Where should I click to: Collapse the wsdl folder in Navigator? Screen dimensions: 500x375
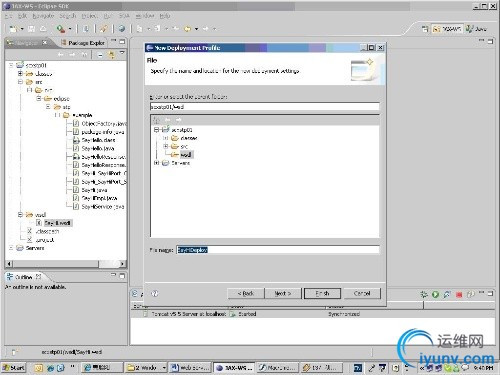20,215
